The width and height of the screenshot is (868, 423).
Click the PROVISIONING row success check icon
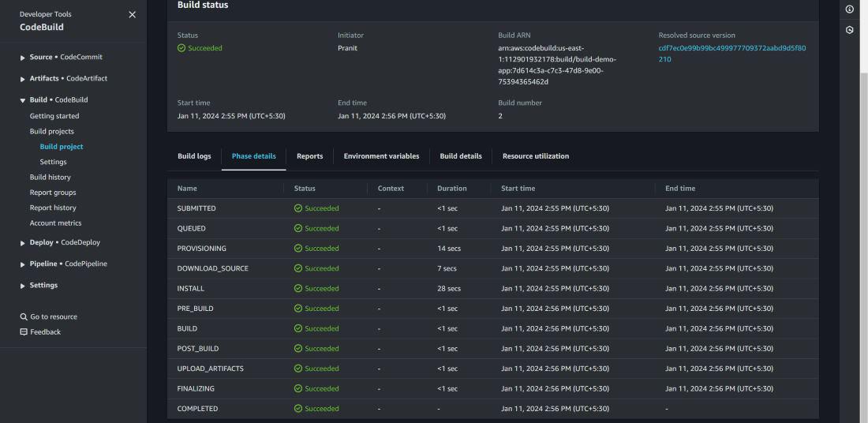[298, 249]
